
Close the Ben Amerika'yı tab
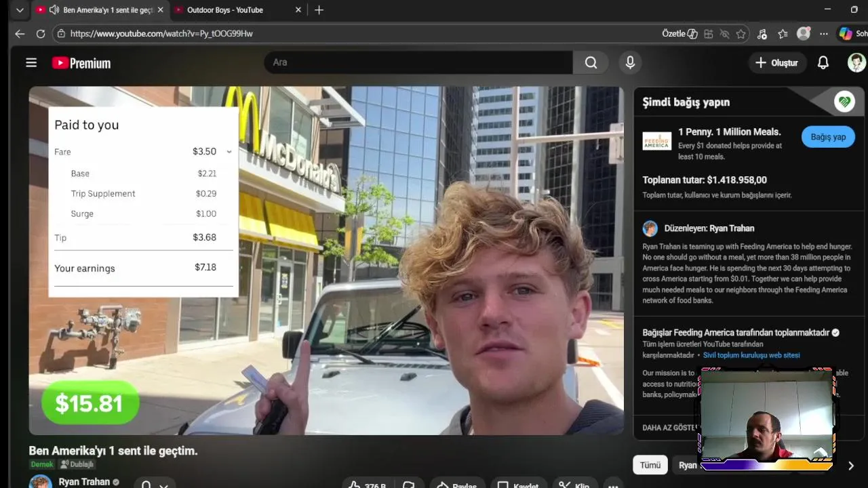click(160, 10)
